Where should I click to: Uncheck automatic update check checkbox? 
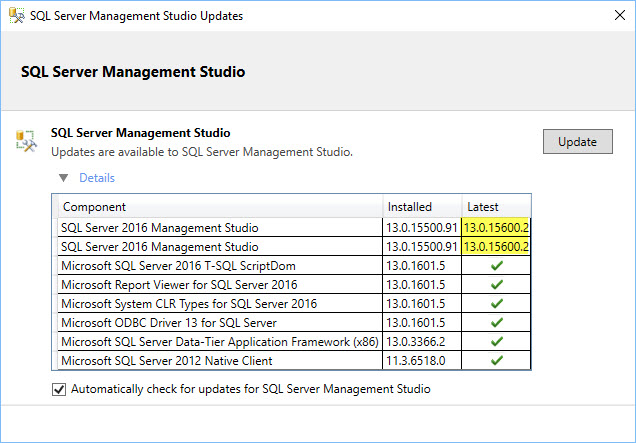click(x=59, y=389)
